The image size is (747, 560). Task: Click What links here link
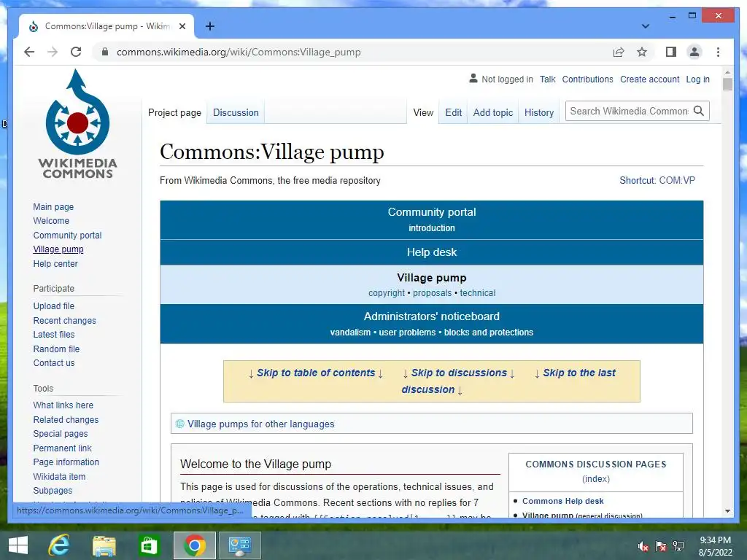pos(63,405)
